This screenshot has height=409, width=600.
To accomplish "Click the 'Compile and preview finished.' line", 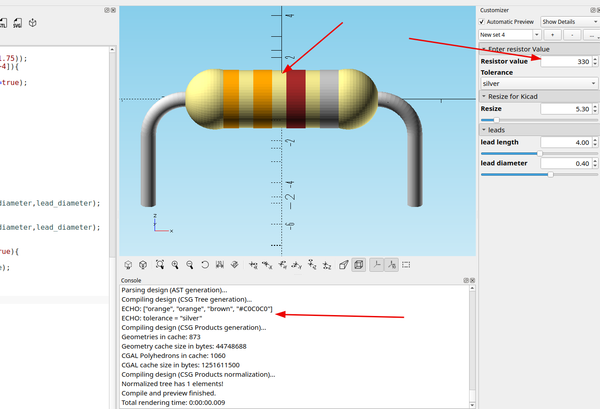I will (x=169, y=393).
